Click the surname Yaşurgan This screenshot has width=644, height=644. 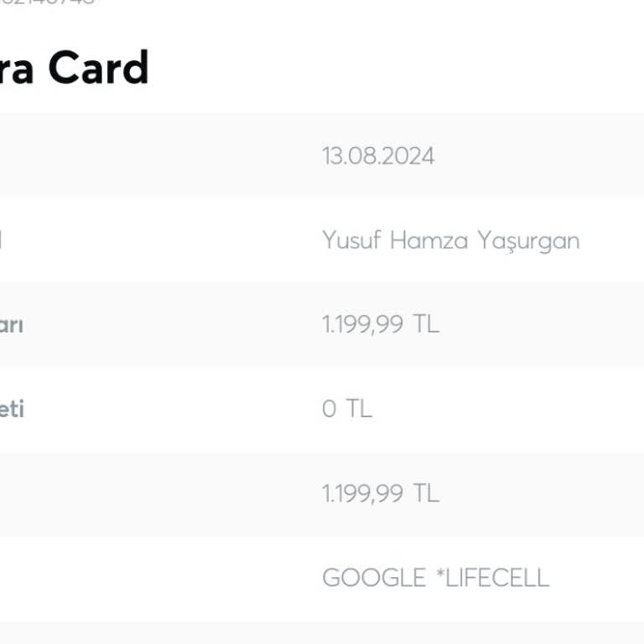(528, 241)
